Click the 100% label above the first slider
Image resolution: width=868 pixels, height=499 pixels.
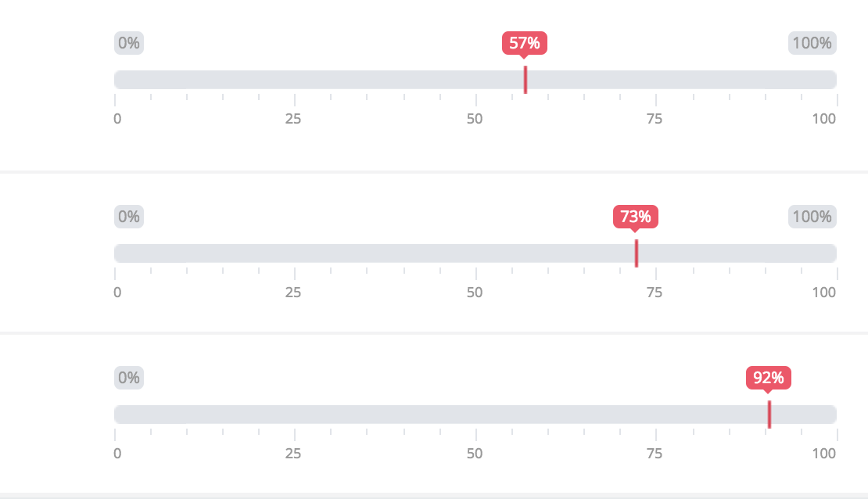[x=812, y=43]
